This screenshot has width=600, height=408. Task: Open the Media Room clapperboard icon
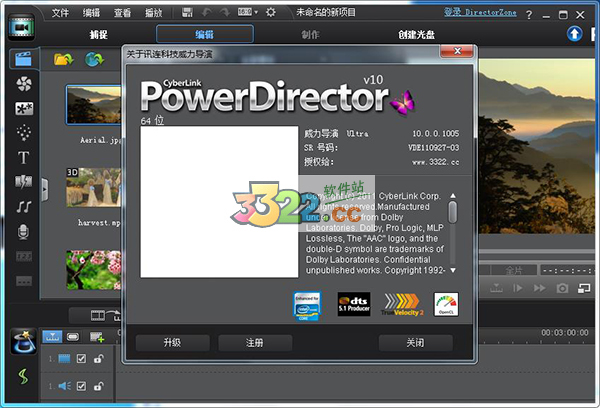(23, 59)
